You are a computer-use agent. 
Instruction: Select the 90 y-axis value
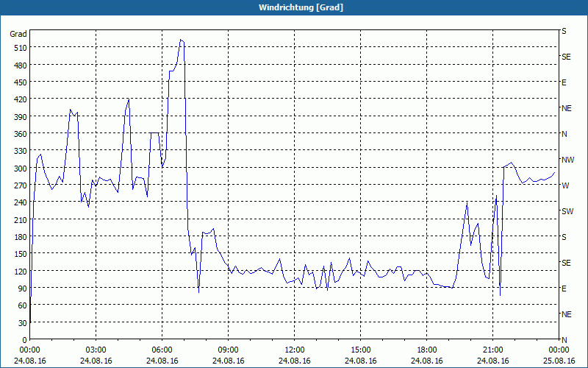coord(23,289)
